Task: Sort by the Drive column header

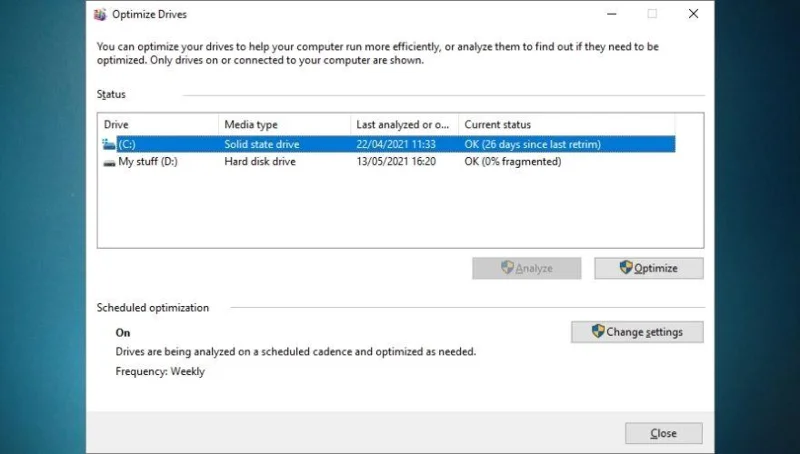Action: click(158, 124)
